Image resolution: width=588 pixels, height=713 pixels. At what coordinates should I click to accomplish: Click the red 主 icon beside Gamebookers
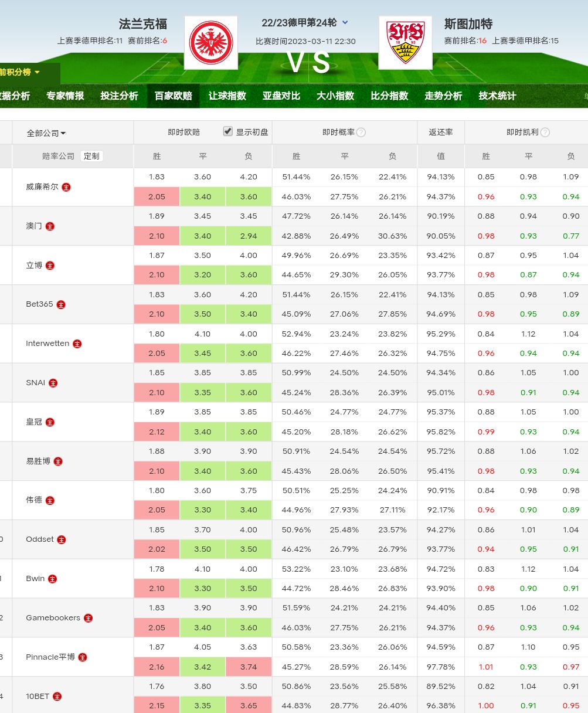(x=88, y=618)
